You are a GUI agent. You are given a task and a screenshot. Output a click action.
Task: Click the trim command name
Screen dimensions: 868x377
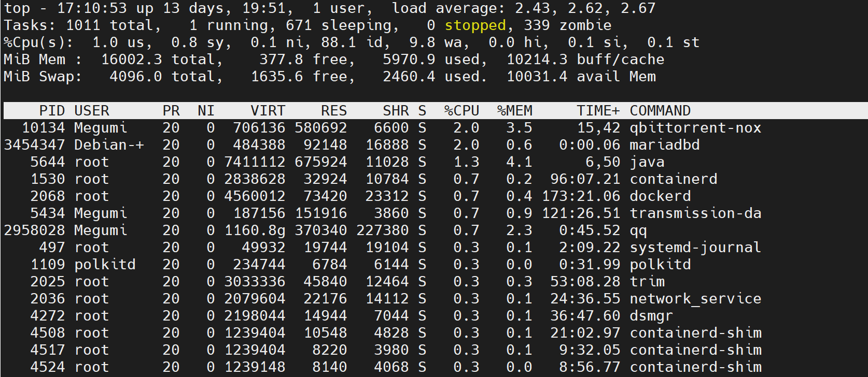tap(647, 282)
